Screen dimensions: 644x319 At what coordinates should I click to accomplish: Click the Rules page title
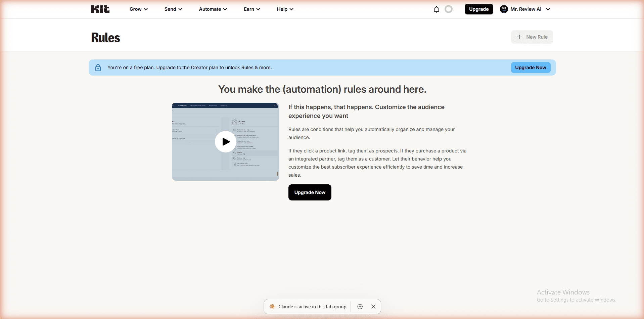tap(105, 38)
